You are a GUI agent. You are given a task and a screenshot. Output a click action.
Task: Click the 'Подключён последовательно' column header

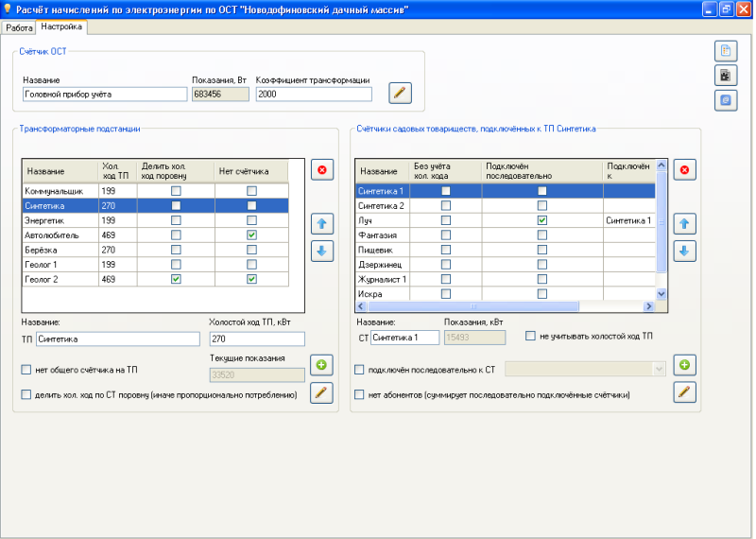click(x=542, y=171)
